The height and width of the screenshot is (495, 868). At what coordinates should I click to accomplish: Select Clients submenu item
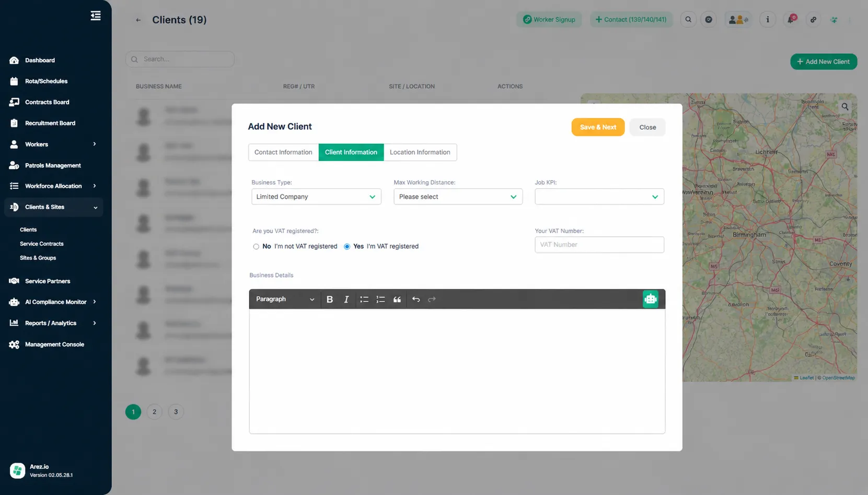pos(28,229)
